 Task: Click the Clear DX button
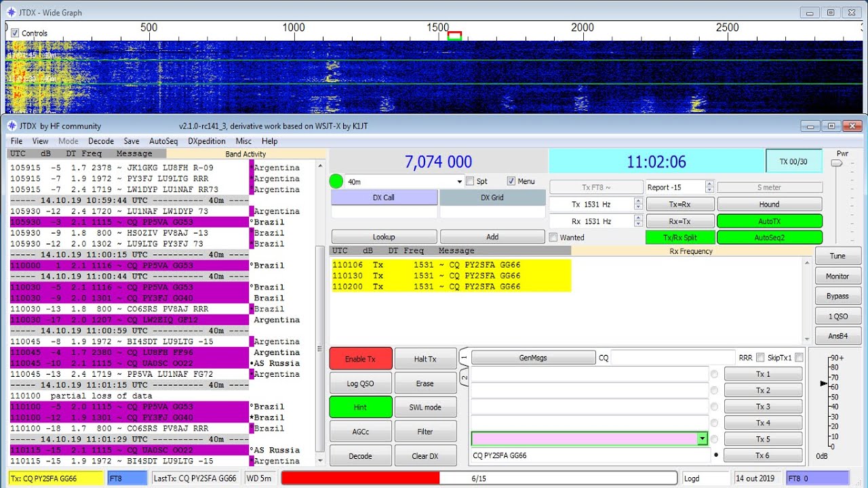425,456
